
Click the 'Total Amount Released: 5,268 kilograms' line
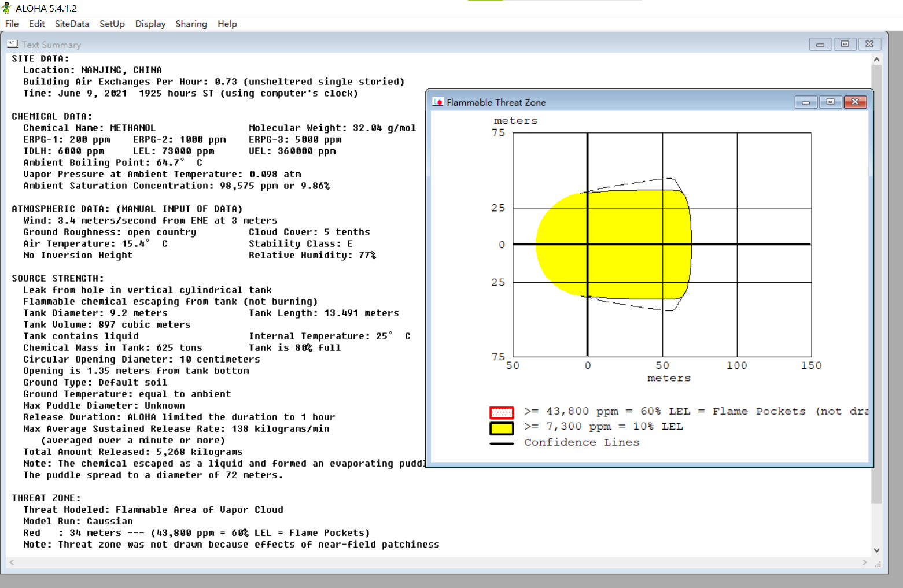coord(133,452)
